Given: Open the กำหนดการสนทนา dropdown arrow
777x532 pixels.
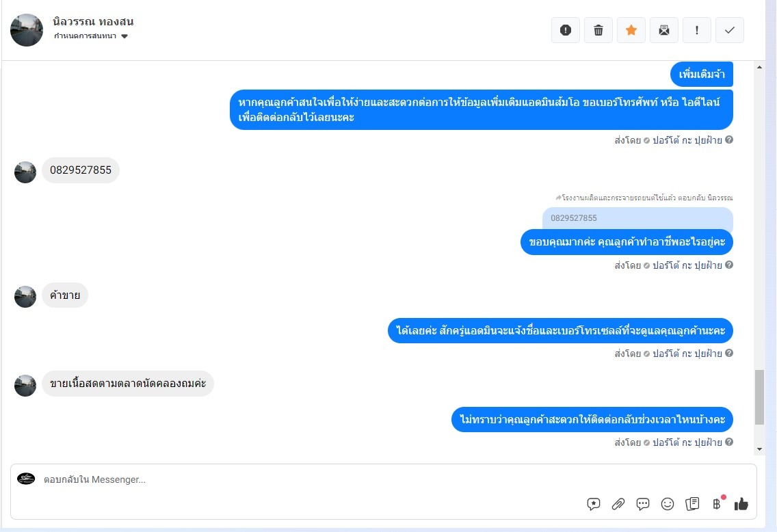Looking at the screenshot, I should coord(124,36).
